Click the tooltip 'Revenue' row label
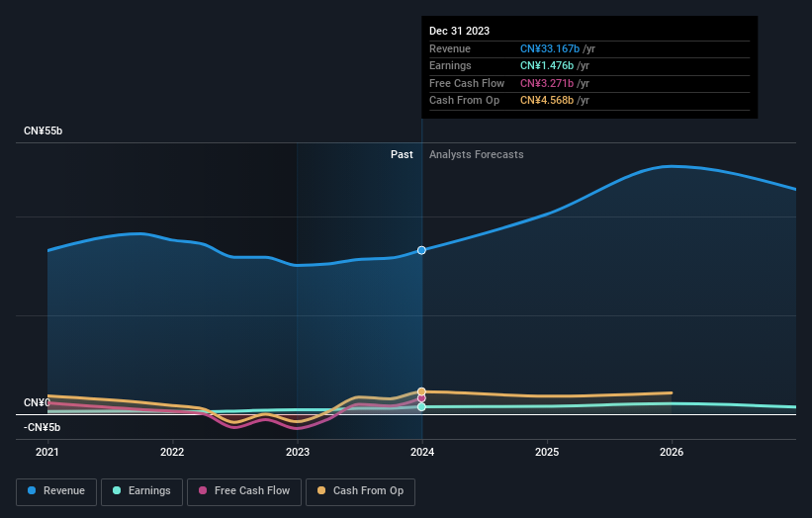 pyautogui.click(x=450, y=48)
